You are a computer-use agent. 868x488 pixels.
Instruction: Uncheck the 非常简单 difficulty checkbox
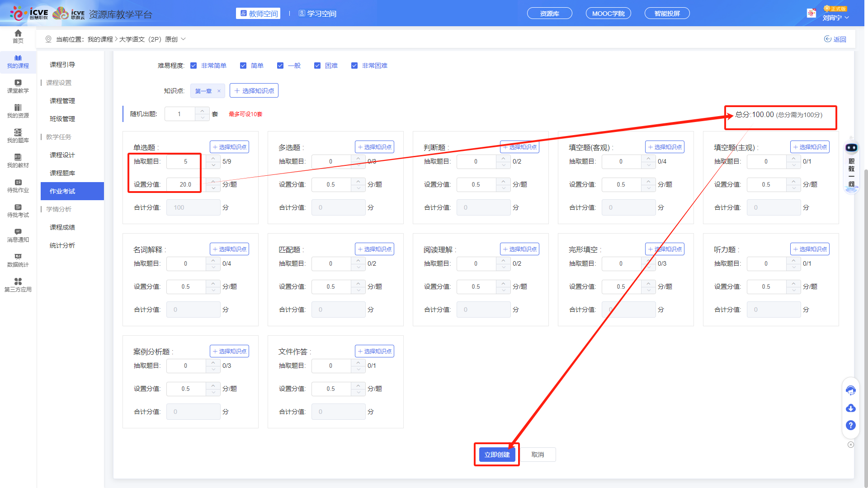193,66
